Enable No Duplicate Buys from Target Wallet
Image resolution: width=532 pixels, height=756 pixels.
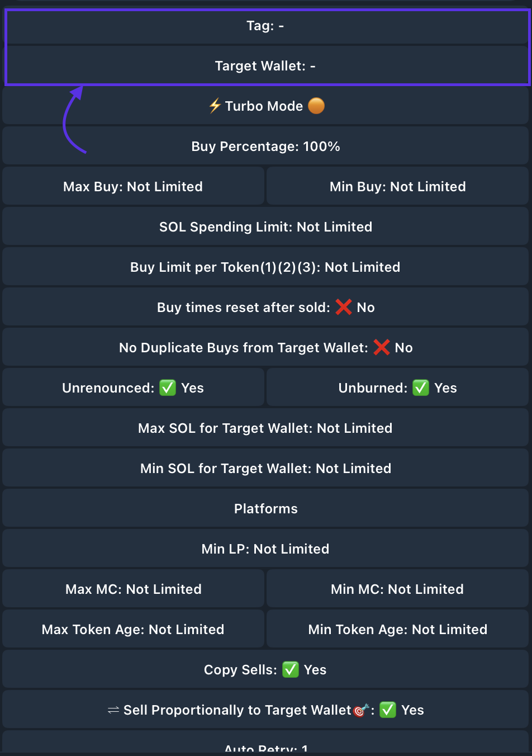(x=265, y=348)
